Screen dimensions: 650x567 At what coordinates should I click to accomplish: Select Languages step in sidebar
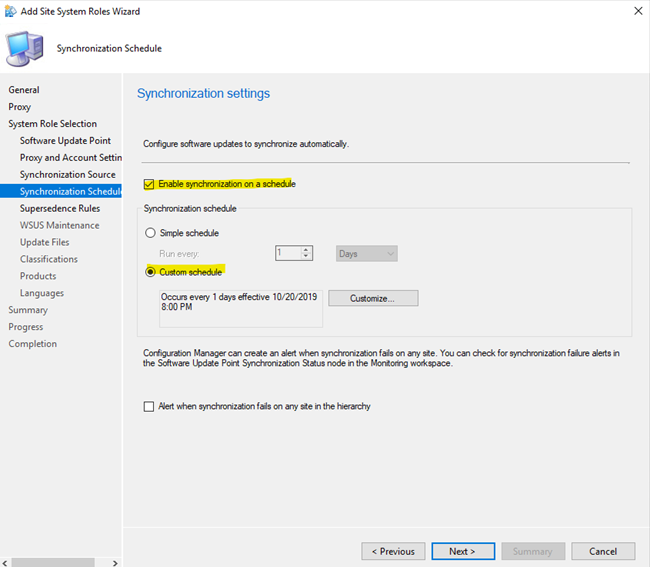pyautogui.click(x=42, y=293)
